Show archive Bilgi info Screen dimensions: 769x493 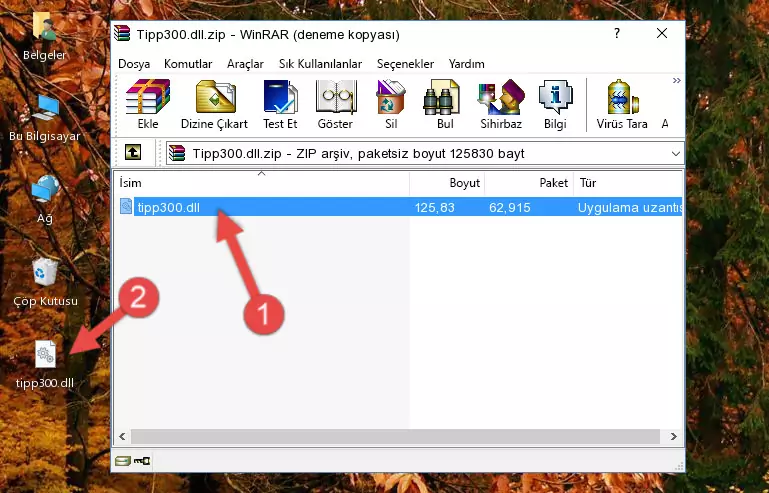click(555, 104)
